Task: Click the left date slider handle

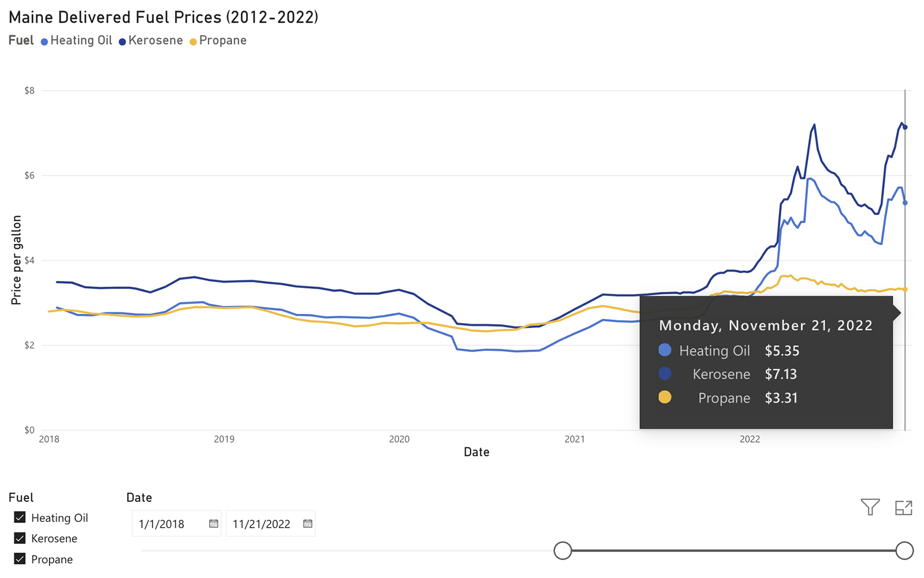Action: pos(562,550)
